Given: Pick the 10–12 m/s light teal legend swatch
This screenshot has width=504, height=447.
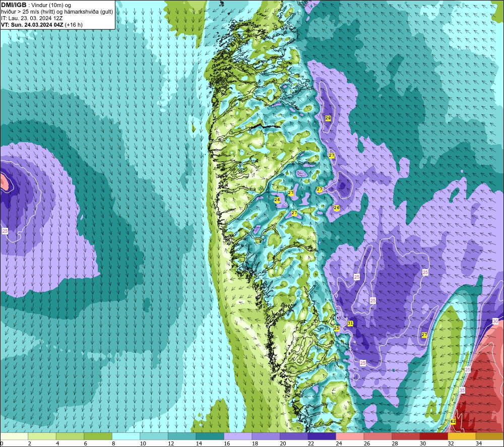Looking at the screenshot, I should click(x=154, y=436).
